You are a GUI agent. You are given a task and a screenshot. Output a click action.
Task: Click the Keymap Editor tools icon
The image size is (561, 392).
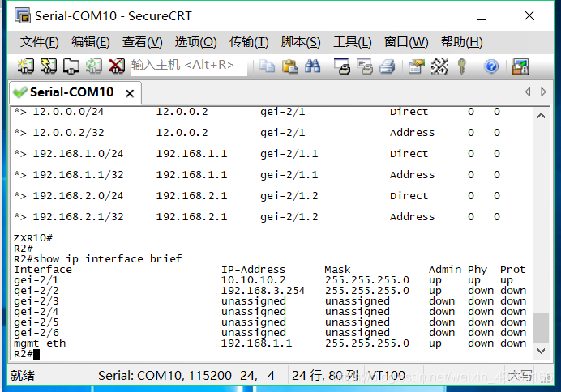coord(439,66)
